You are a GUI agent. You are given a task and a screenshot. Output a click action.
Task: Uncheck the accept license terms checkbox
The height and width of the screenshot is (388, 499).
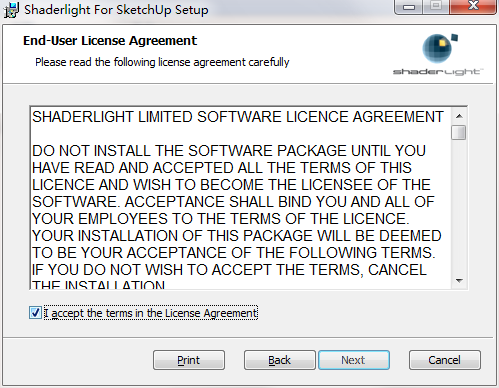tap(35, 313)
